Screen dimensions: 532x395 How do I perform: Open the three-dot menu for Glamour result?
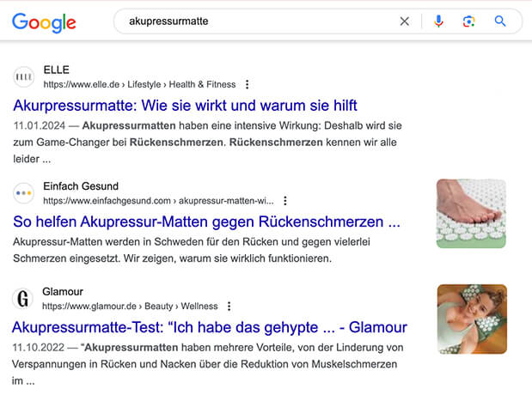pyautogui.click(x=229, y=307)
